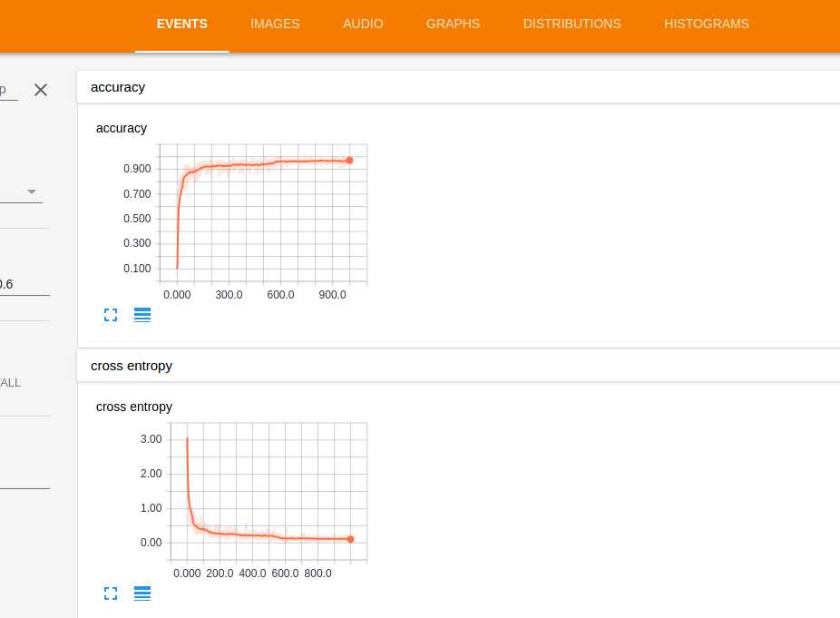Switch to the IMAGES tab

pyautogui.click(x=275, y=25)
